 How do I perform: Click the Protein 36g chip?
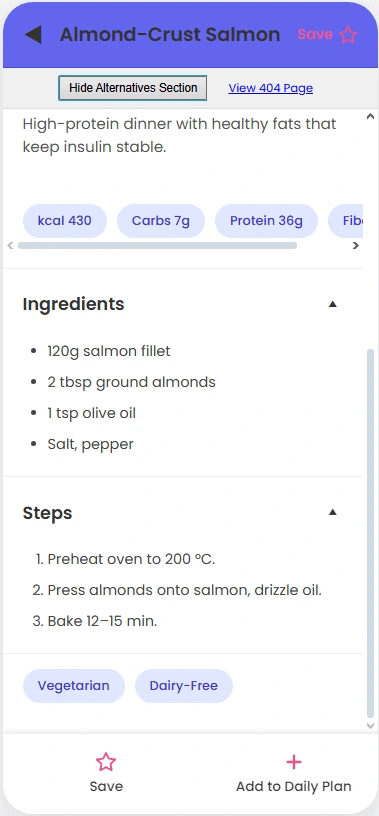266,221
